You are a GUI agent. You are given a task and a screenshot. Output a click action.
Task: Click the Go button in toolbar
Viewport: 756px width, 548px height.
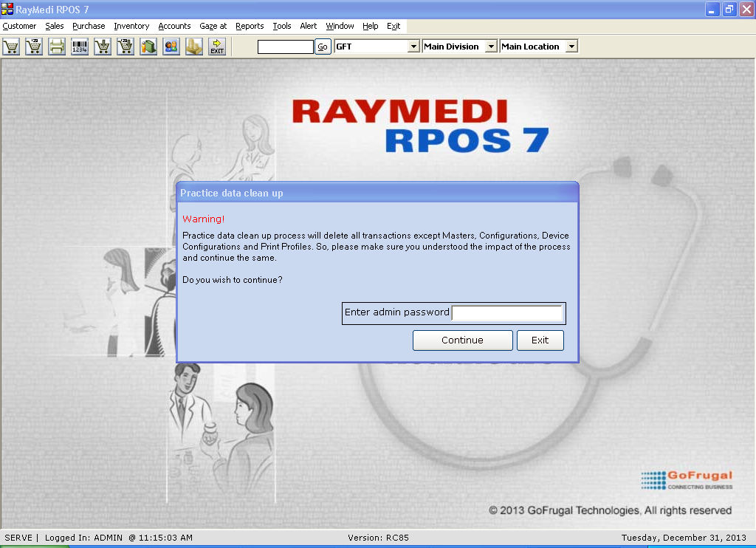(x=323, y=47)
